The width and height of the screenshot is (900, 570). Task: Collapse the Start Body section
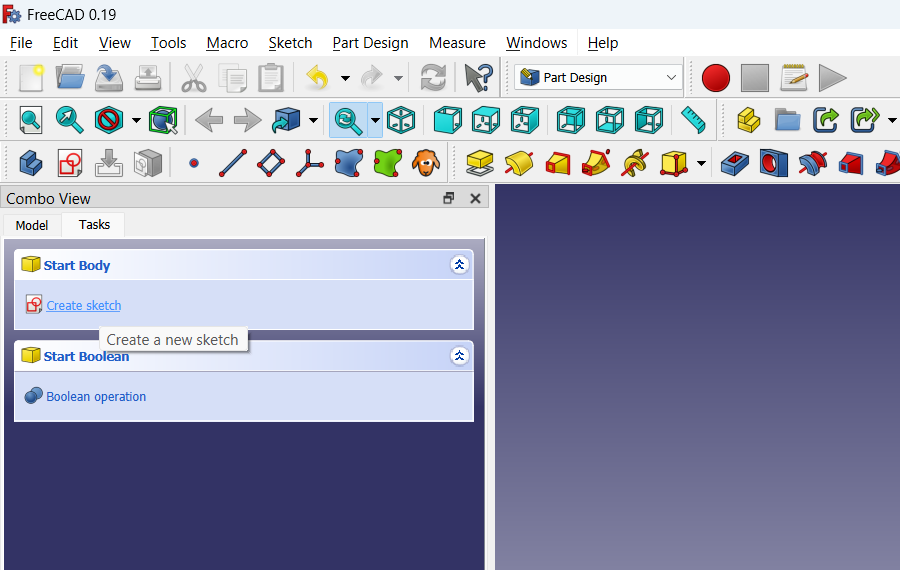(459, 265)
